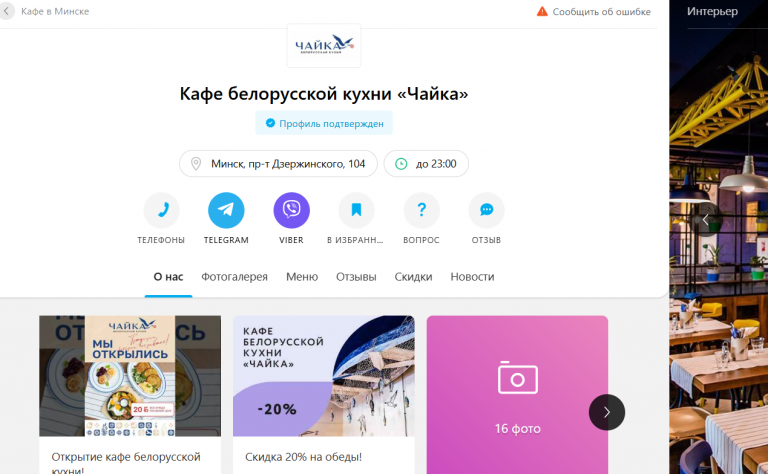Click the Профиль подтвержден badge

coord(324,123)
